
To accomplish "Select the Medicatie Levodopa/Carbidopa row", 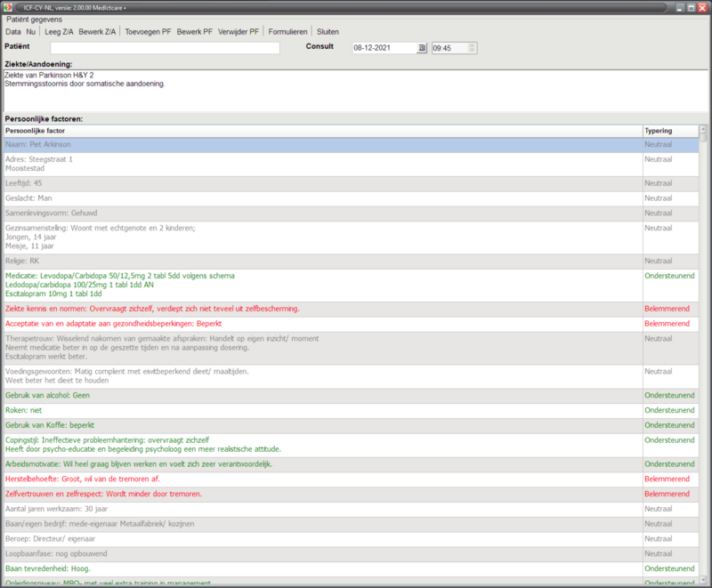I will (x=320, y=285).
